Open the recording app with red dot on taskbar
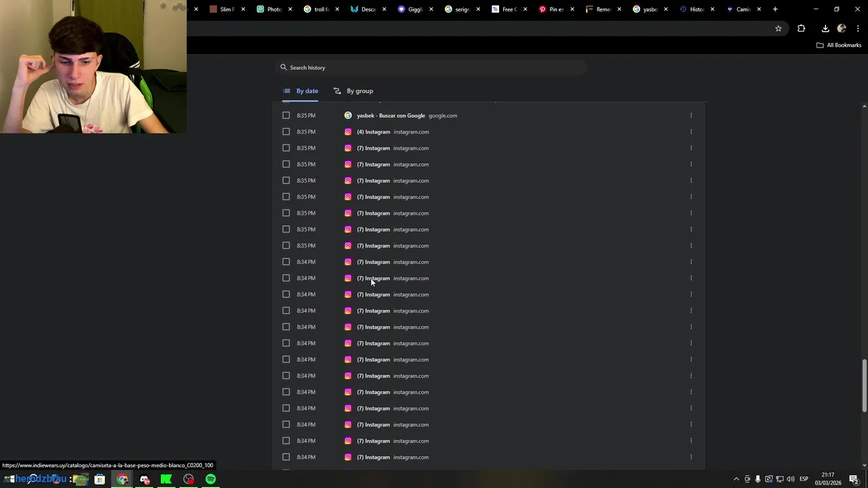 pos(189,479)
